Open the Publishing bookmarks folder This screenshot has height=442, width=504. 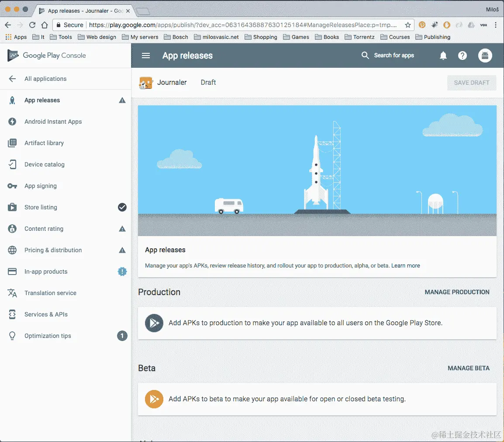tap(433, 37)
